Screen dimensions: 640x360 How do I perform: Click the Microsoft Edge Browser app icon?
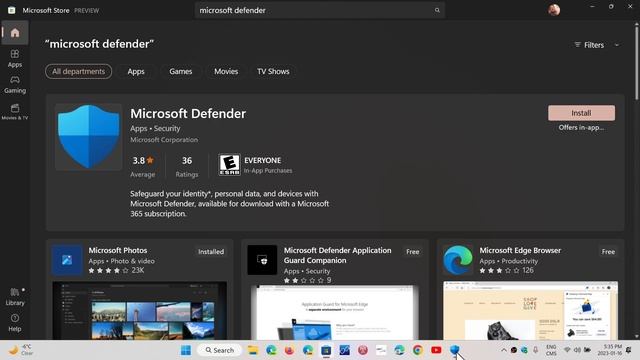point(458,260)
